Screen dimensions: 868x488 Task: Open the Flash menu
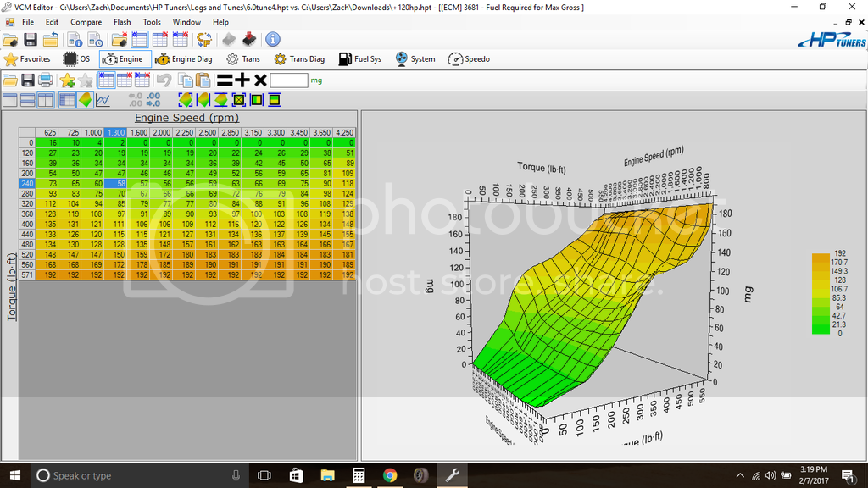pos(122,22)
